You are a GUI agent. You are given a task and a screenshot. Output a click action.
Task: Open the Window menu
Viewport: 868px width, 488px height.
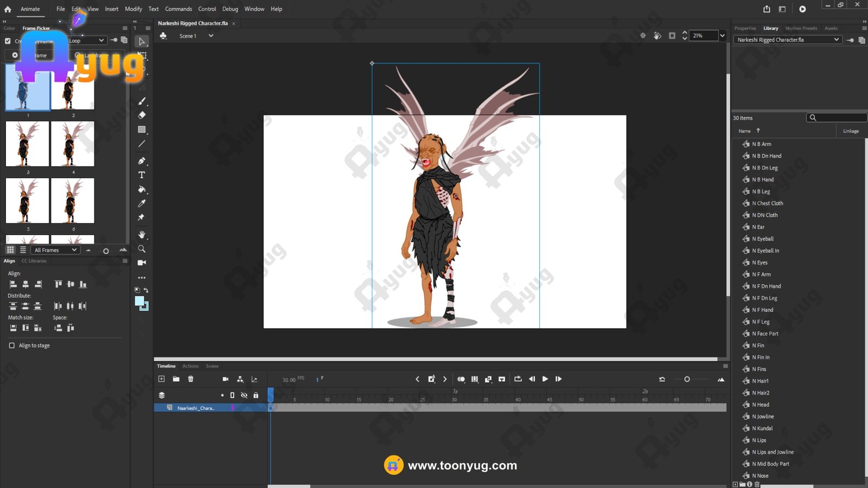tap(254, 9)
